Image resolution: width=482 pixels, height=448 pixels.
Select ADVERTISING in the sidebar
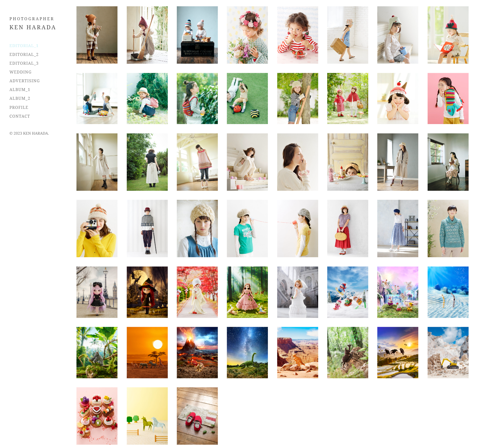point(24,81)
